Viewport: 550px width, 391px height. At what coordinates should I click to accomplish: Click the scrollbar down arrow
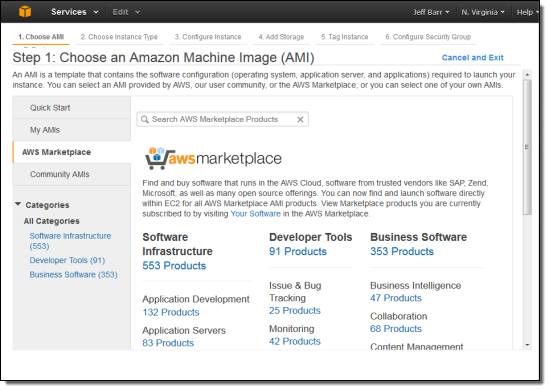tap(527, 345)
